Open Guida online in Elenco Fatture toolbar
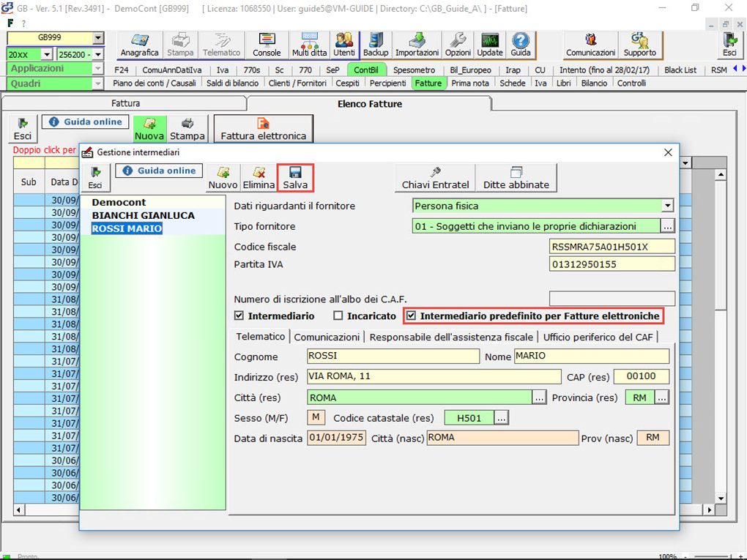Screen dimensions: 747x560 (x=85, y=122)
